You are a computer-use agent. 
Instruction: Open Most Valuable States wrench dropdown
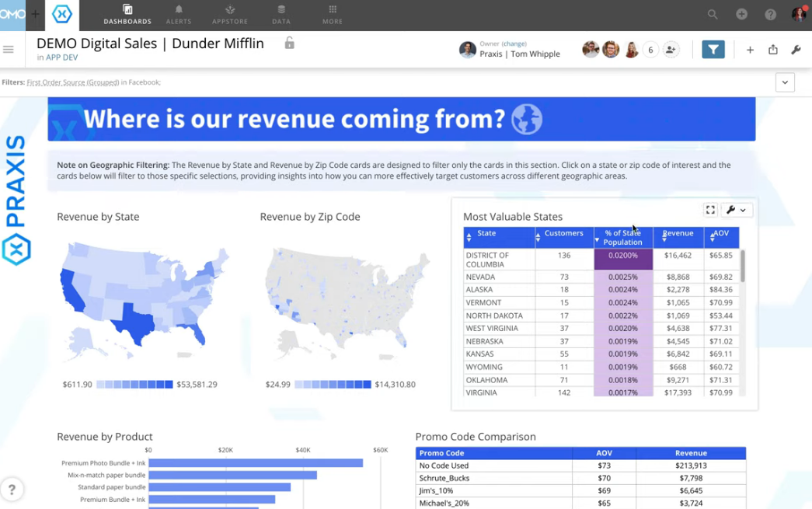pyautogui.click(x=737, y=210)
